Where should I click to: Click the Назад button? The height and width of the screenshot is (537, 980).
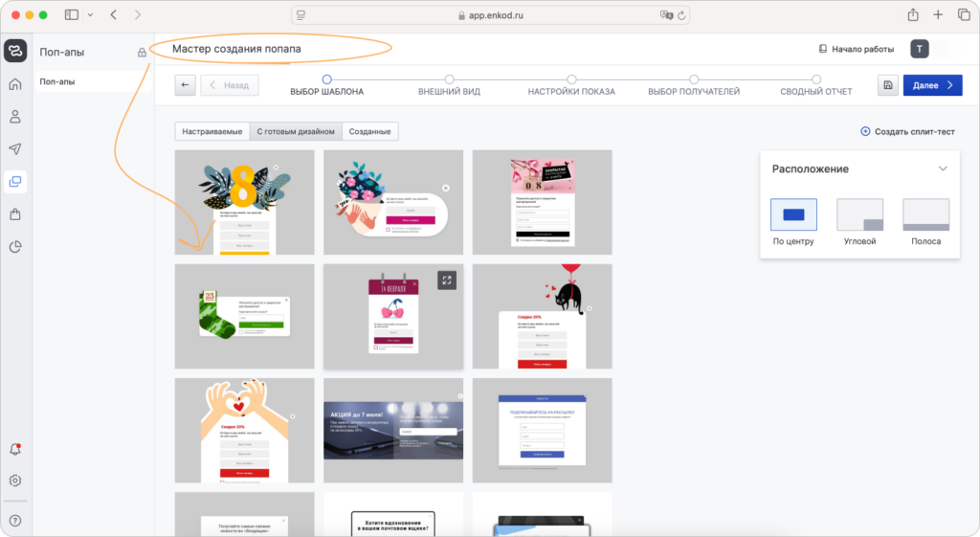[230, 85]
